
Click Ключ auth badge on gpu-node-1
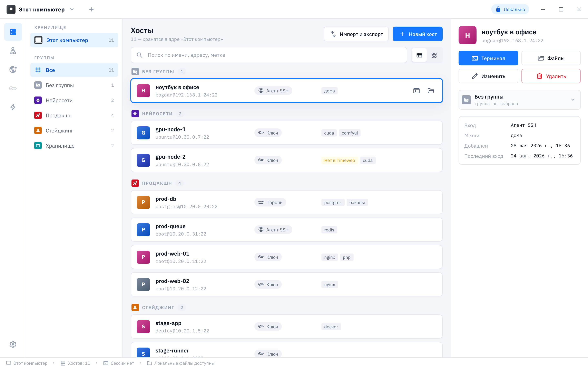tap(268, 133)
